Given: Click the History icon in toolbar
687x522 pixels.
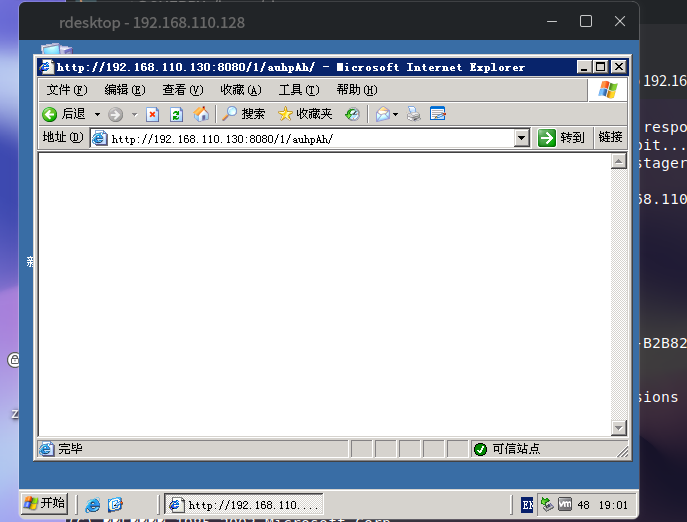Looking at the screenshot, I should click(352, 114).
